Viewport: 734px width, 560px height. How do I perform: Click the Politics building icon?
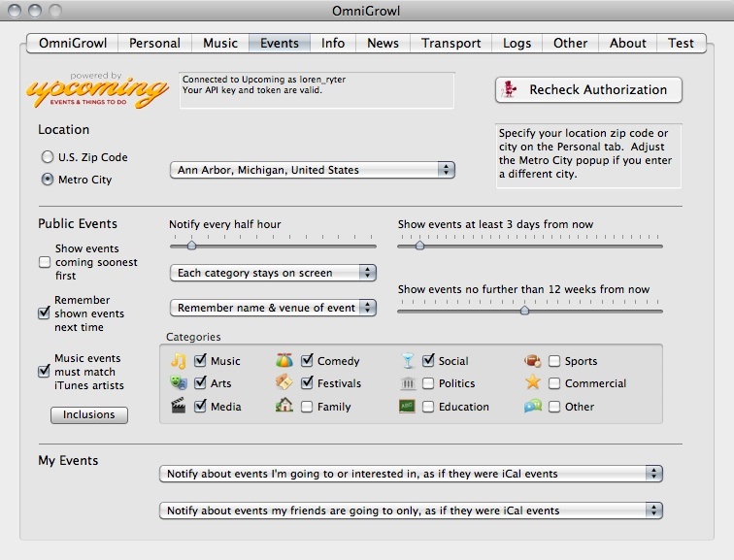[x=408, y=383]
